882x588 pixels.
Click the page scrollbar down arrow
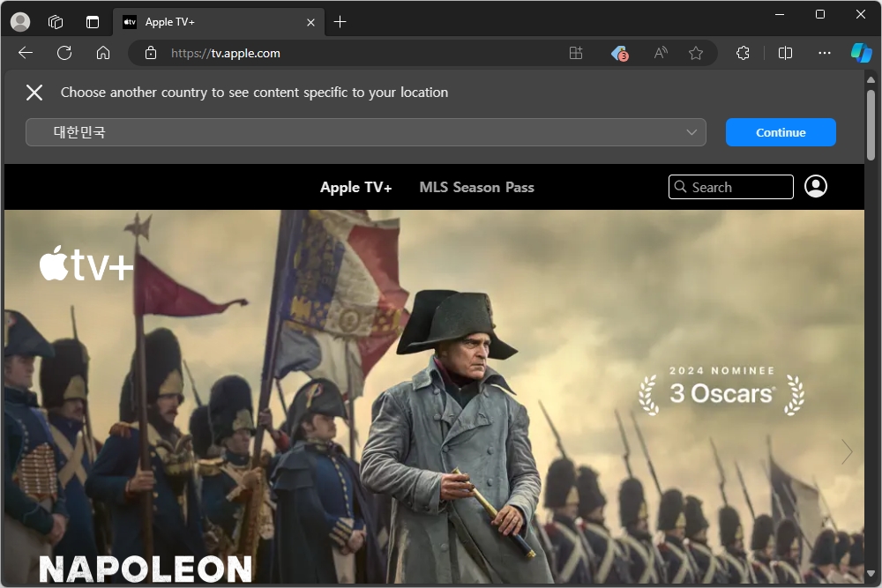(871, 573)
